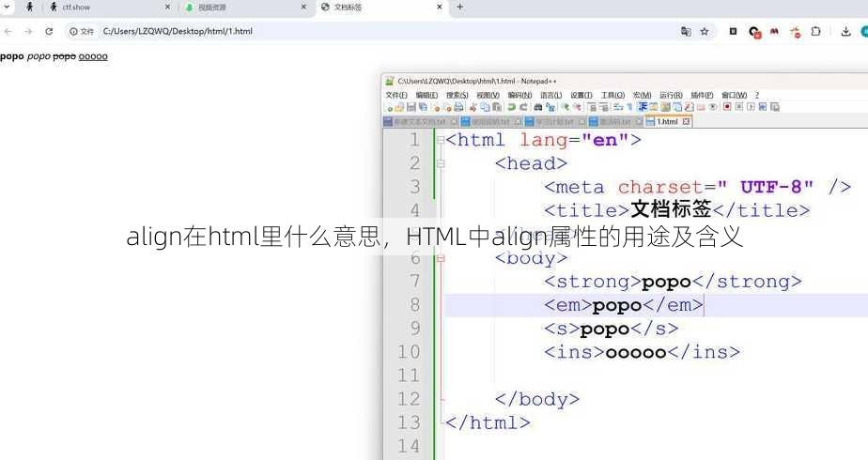Toggle the eye monitoring icon in Notepad++
This screenshot has height=460, width=868.
point(712,107)
